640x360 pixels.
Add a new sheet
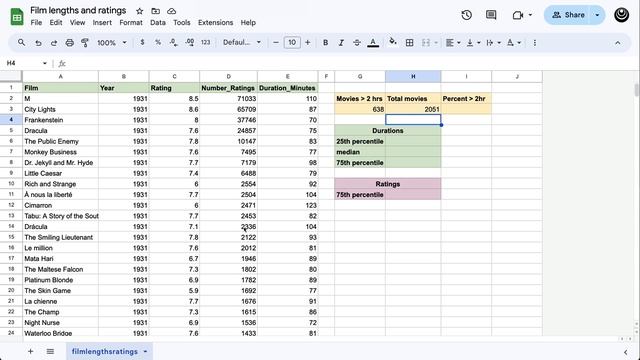30,351
